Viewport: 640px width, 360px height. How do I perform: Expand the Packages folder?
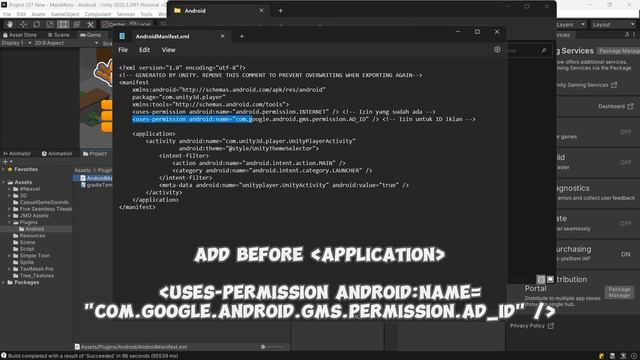coord(4,282)
